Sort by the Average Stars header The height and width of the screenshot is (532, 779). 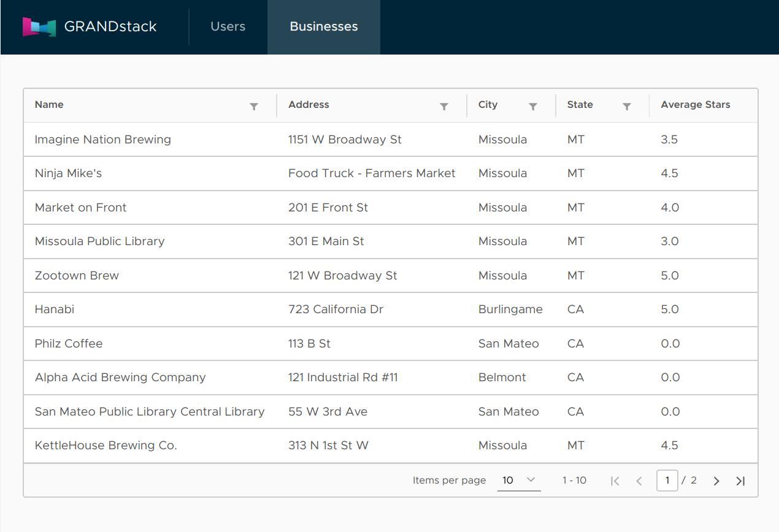tap(696, 105)
